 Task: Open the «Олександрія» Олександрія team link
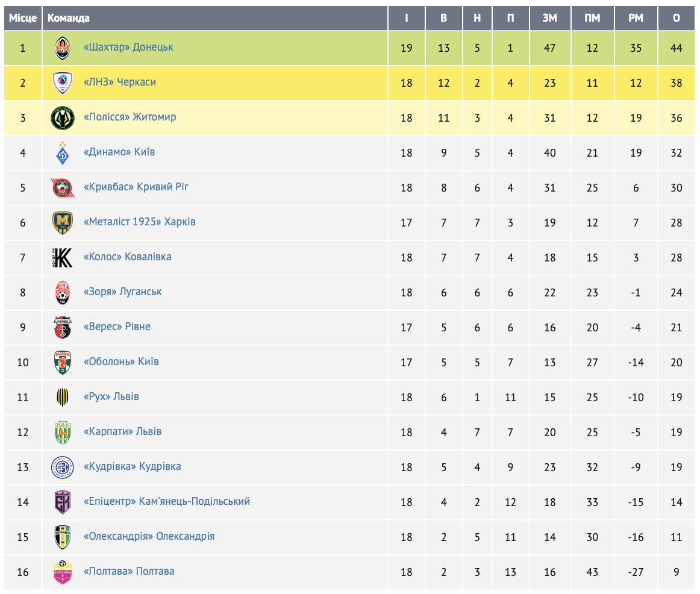(x=149, y=536)
